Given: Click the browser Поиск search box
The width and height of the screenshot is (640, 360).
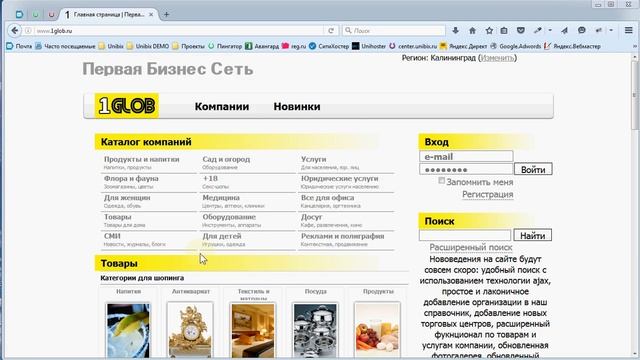Looking at the screenshot, I should coord(394,31).
